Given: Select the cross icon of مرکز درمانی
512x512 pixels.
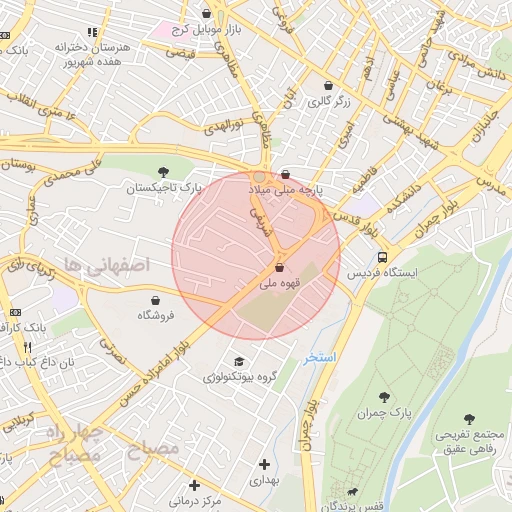Looking at the screenshot, I should click(x=194, y=485).
